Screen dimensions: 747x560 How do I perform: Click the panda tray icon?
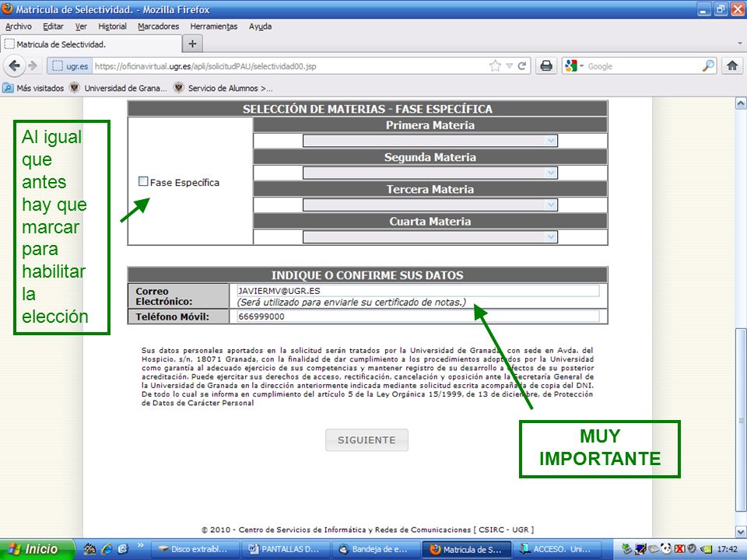667,549
